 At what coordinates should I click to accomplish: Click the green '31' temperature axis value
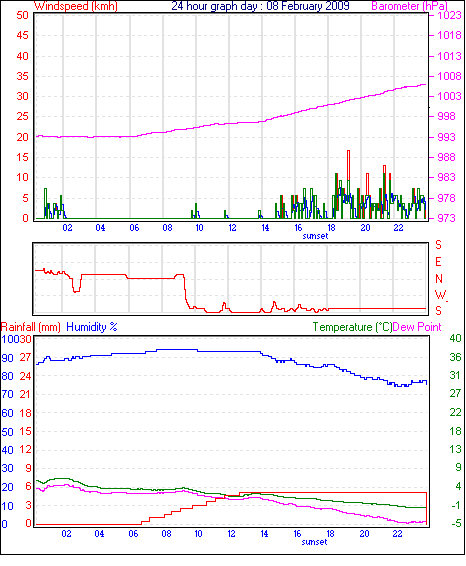pyautogui.click(x=456, y=375)
